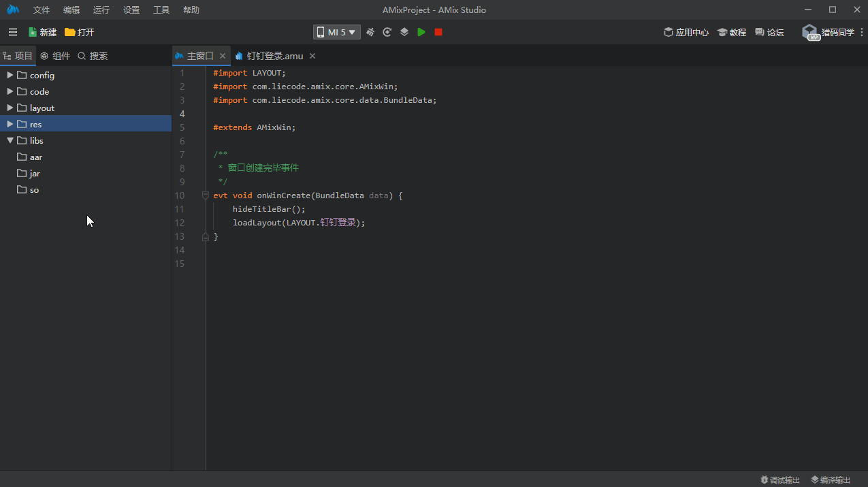
Task: Stop execution with the red square button
Action: coord(438,32)
